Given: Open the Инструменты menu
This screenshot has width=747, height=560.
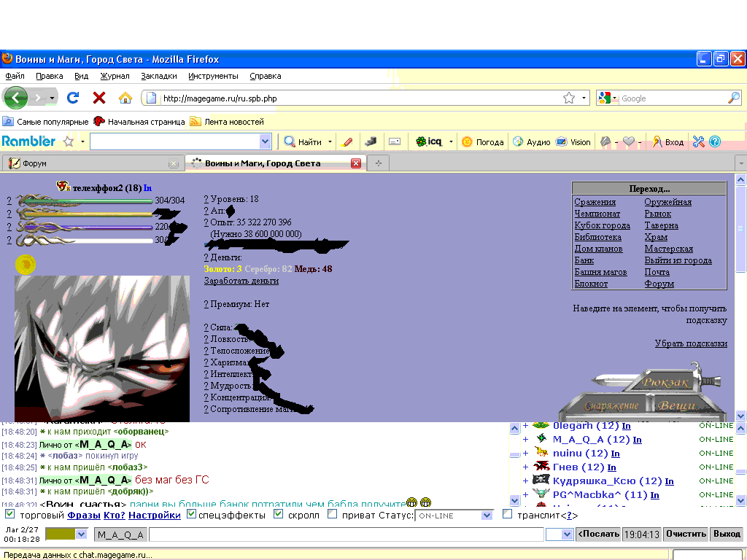Looking at the screenshot, I should click(213, 76).
